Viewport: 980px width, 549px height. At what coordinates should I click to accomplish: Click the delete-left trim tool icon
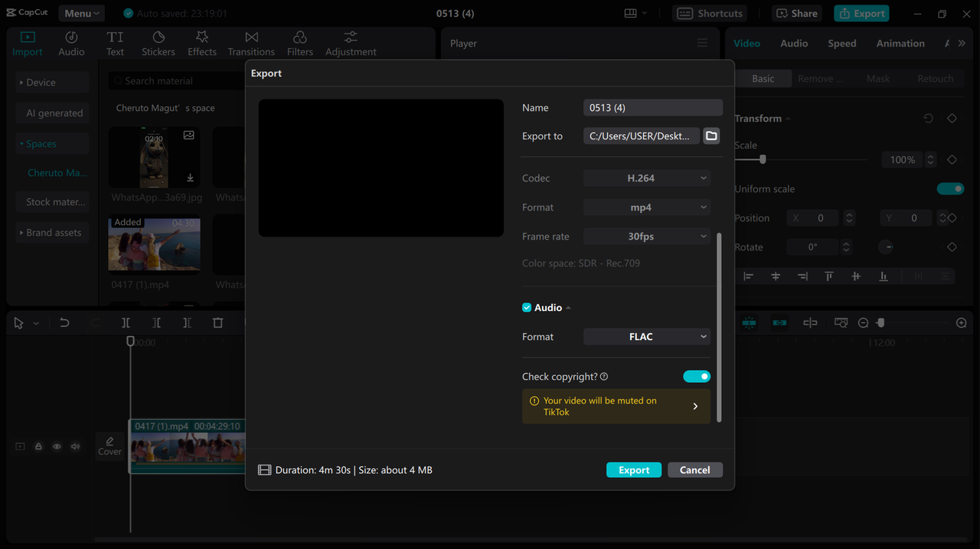point(156,323)
